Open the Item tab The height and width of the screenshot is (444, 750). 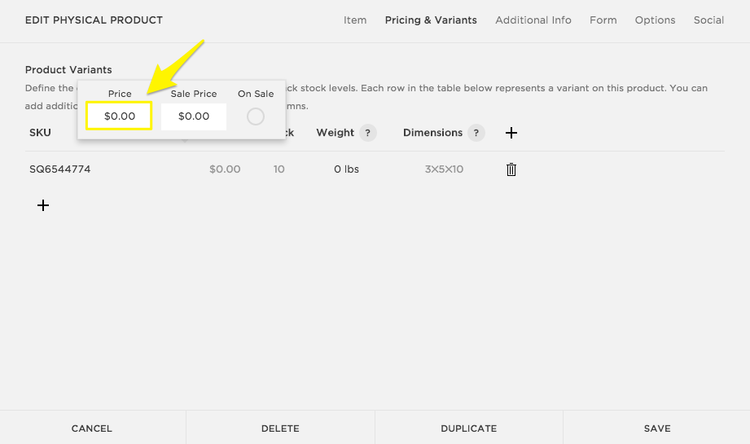[x=355, y=20]
